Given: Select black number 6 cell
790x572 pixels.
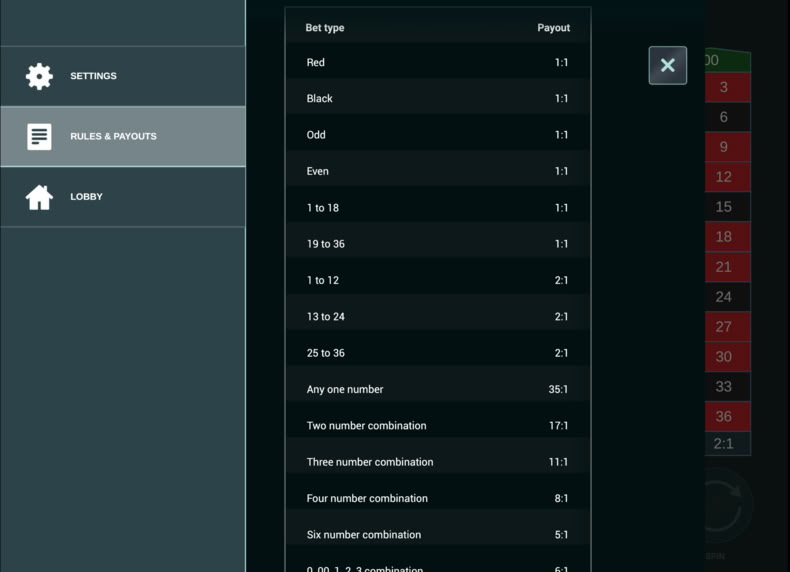Looking at the screenshot, I should point(728,117).
